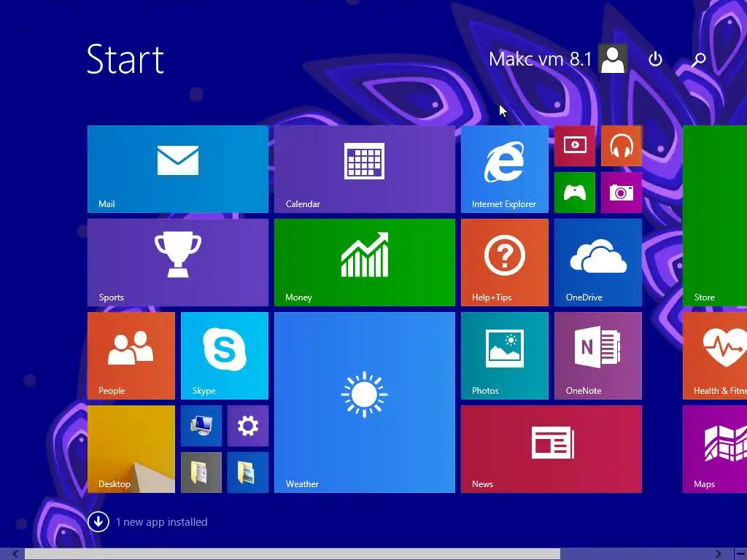
Task: Open the Weather tile
Action: tap(365, 402)
